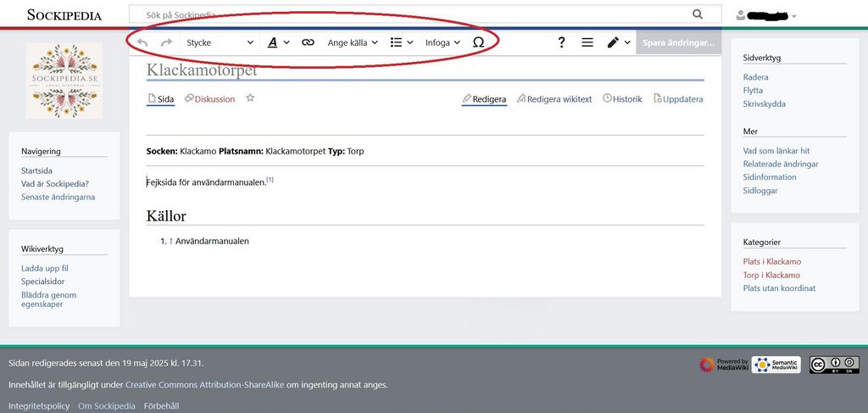Open the page options hamburger menu

(587, 42)
